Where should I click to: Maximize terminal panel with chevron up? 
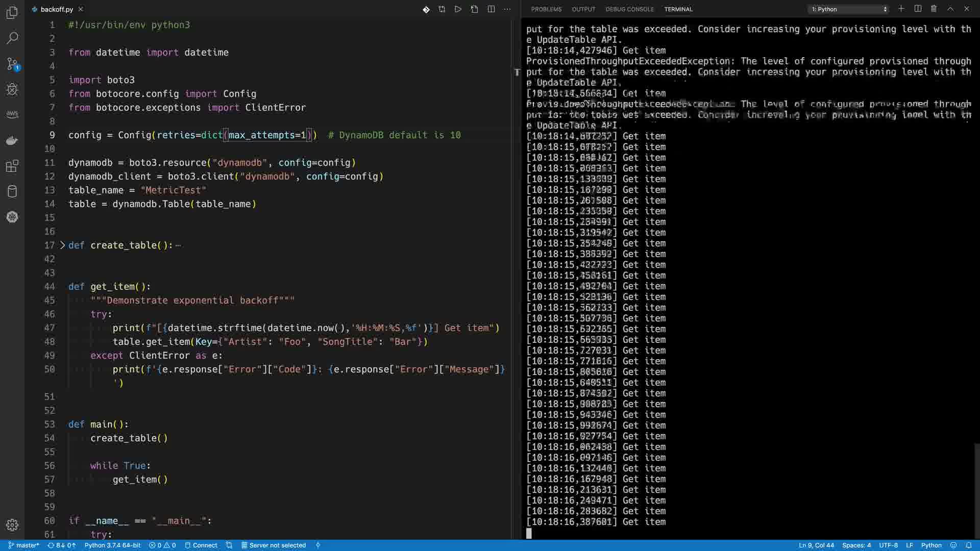click(950, 9)
